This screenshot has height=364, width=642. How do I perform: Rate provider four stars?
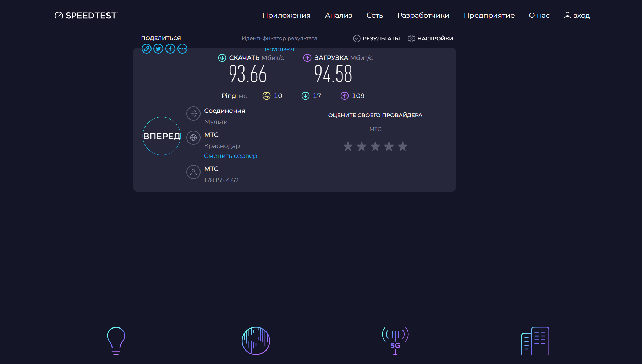pos(389,146)
